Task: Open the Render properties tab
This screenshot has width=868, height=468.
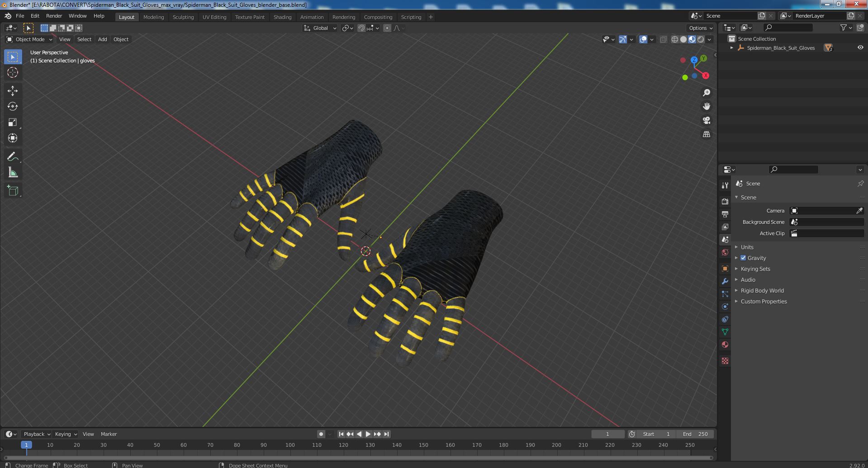Action: click(725, 202)
